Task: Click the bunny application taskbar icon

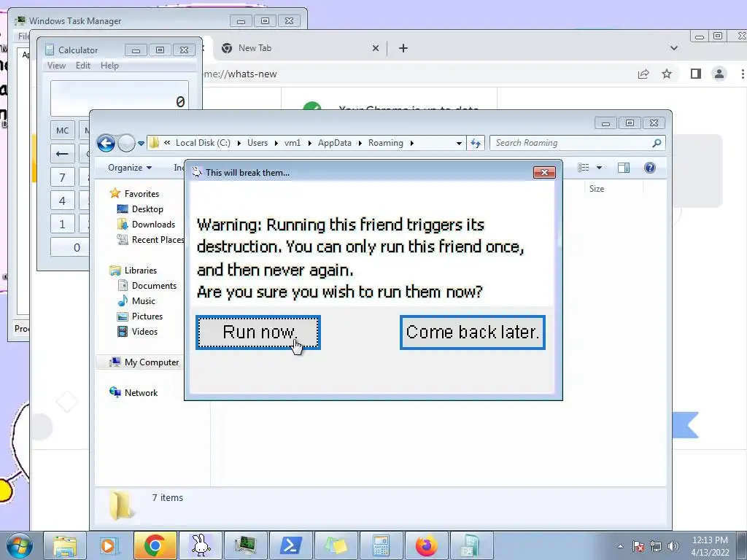Action: [200, 545]
